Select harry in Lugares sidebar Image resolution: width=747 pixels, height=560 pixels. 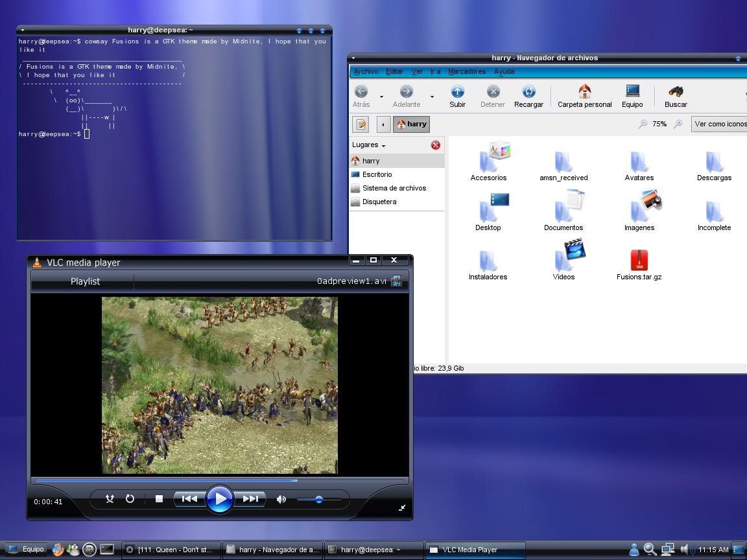397,161
